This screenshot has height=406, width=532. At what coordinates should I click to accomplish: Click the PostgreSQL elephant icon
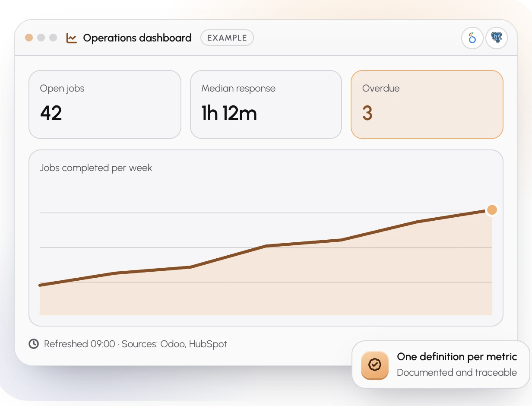coord(497,38)
